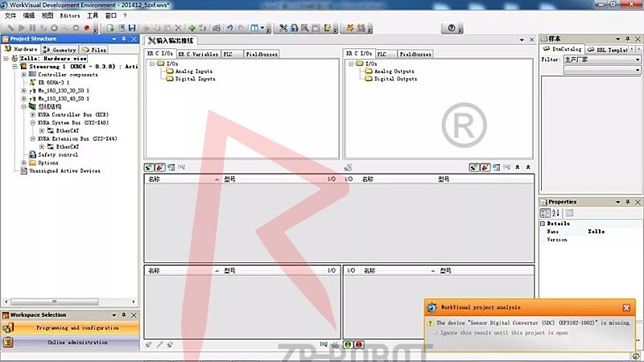The width and height of the screenshot is (644, 362).
Task: Click the Safety control tree icon
Action: tap(33, 154)
